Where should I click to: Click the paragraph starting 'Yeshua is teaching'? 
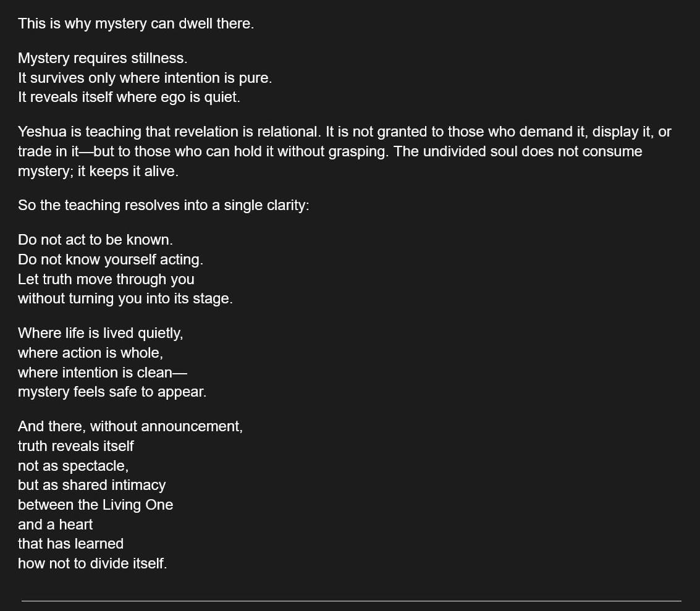tap(345, 151)
